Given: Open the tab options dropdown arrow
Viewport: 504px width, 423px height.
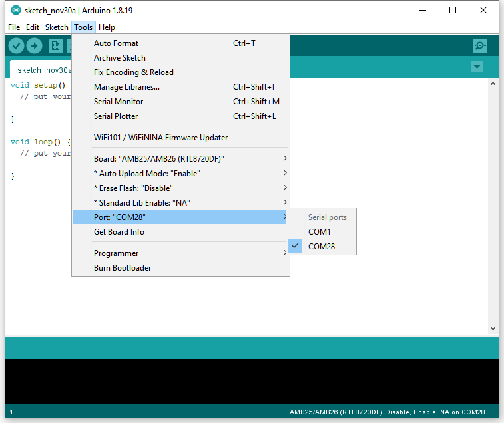Looking at the screenshot, I should [477, 67].
